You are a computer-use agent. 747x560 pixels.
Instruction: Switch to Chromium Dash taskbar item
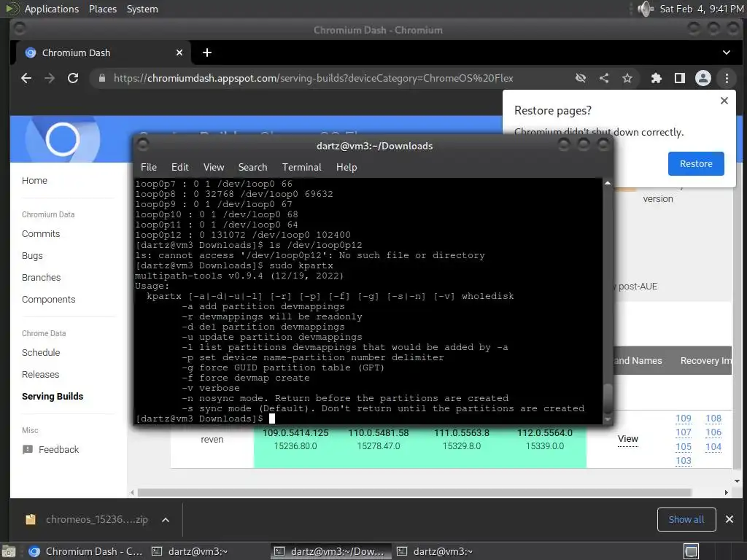[x=86, y=551]
